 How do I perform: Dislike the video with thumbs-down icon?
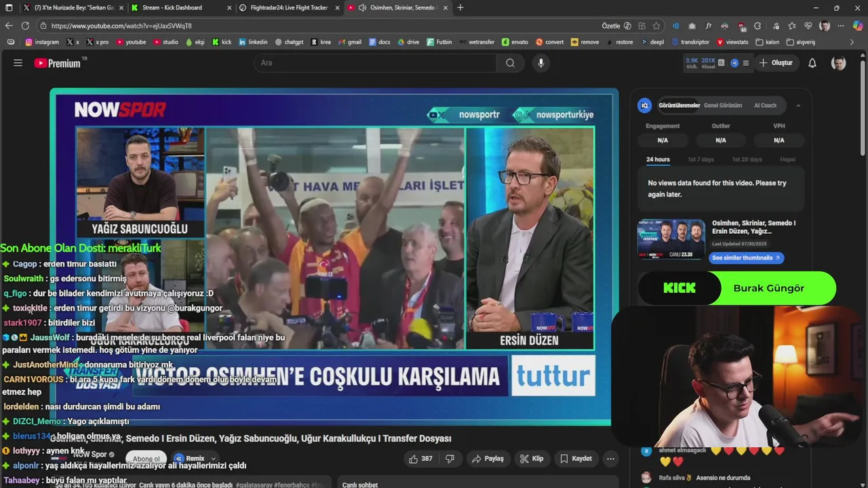tap(450, 459)
